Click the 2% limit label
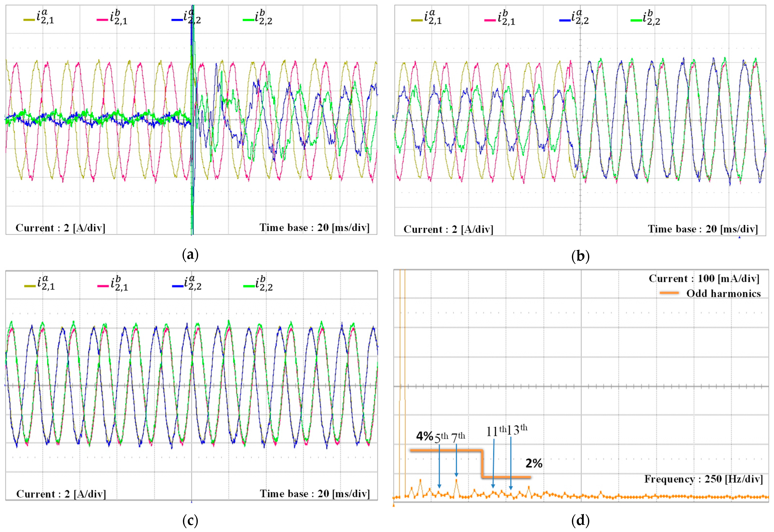 point(534,463)
